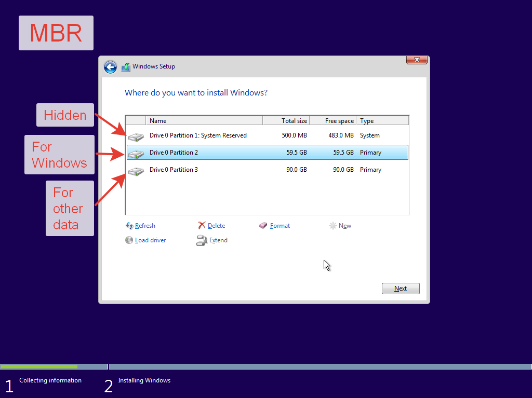The height and width of the screenshot is (398, 532).
Task: Click the Next button
Action: pos(401,289)
